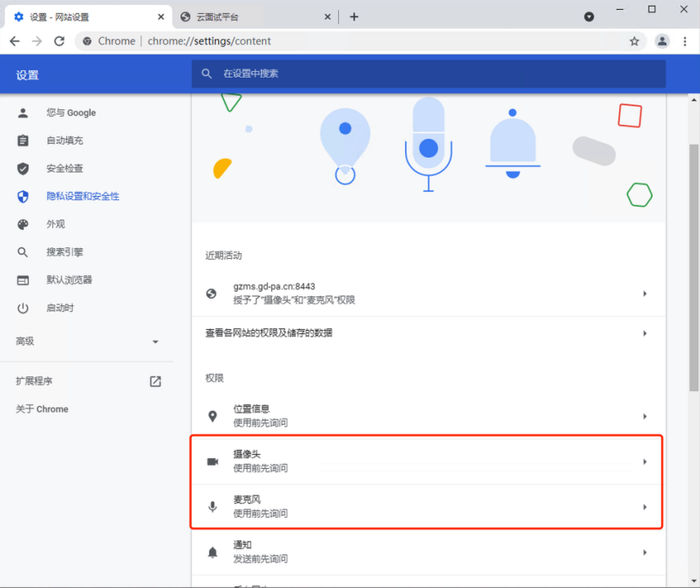Screen dimensions: 700x588
Task: Click the 位置信息 pin icon
Action: coord(212,416)
